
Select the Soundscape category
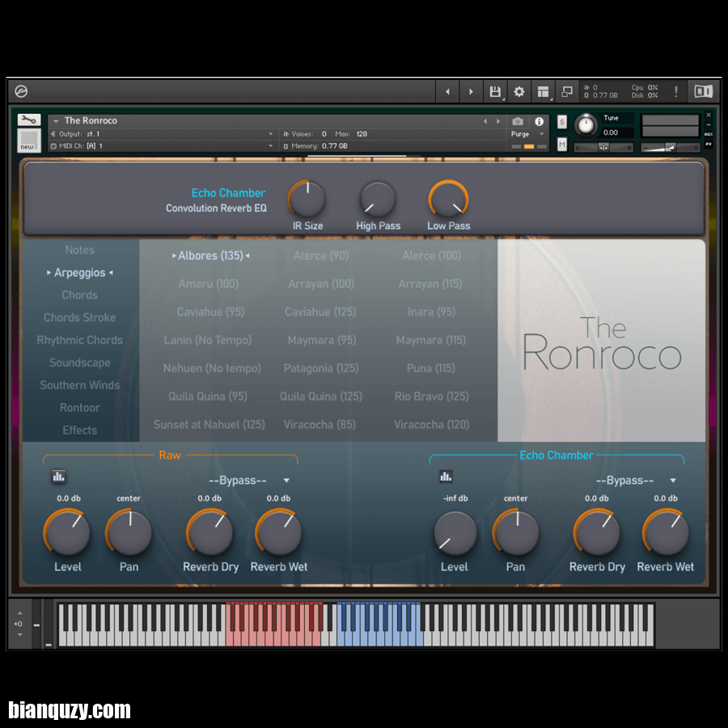coord(80,362)
